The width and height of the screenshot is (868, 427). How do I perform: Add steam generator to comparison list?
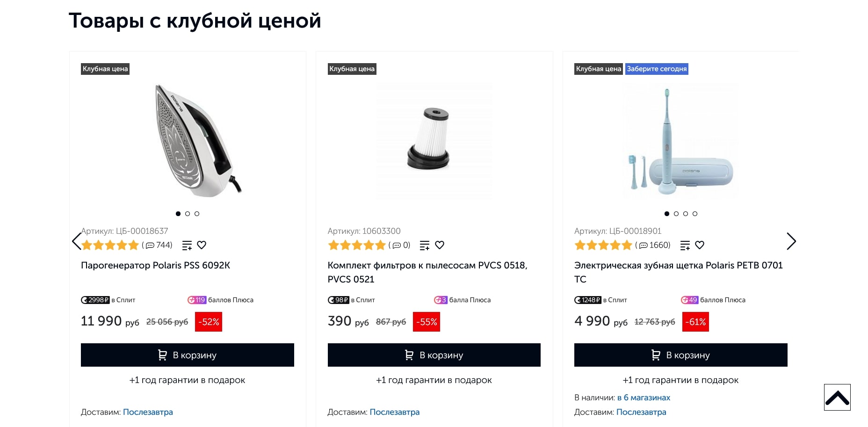[x=187, y=245]
